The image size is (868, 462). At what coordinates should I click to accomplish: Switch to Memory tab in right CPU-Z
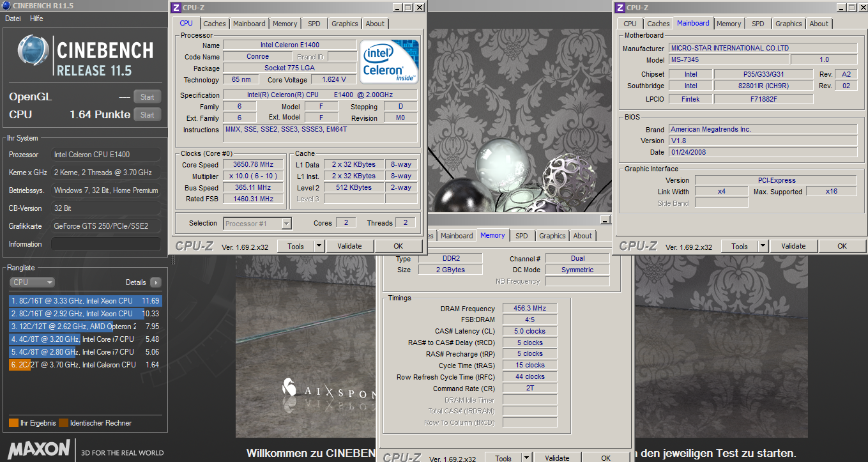pyautogui.click(x=729, y=24)
